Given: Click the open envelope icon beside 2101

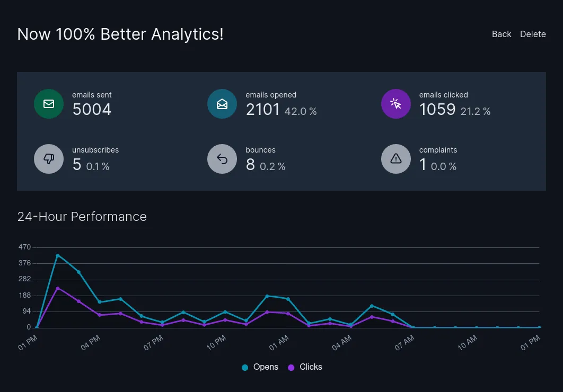Looking at the screenshot, I should (222, 104).
